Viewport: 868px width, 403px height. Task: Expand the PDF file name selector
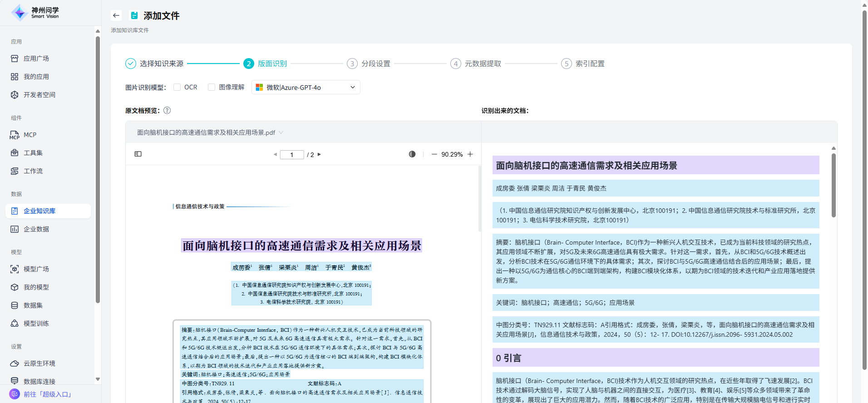point(281,133)
